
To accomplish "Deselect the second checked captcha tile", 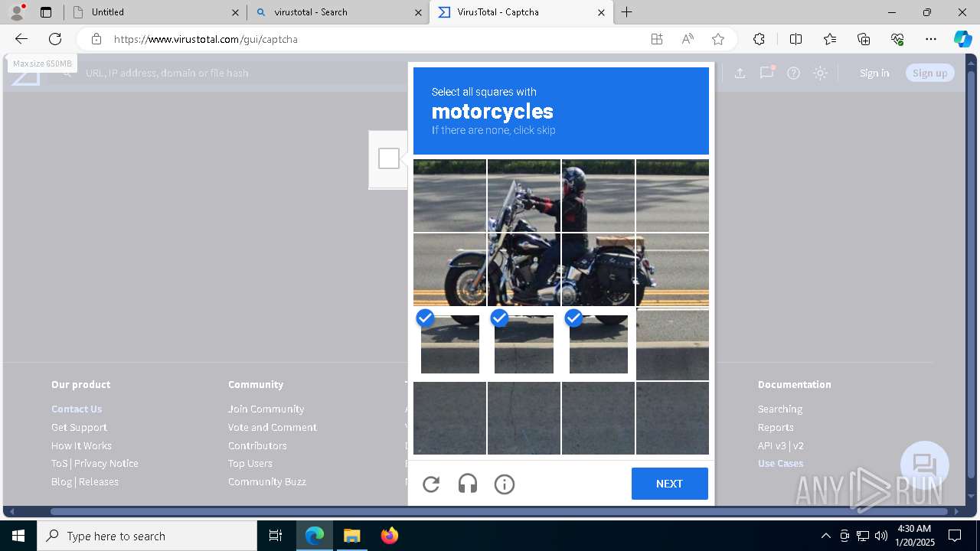I will pyautogui.click(x=524, y=344).
